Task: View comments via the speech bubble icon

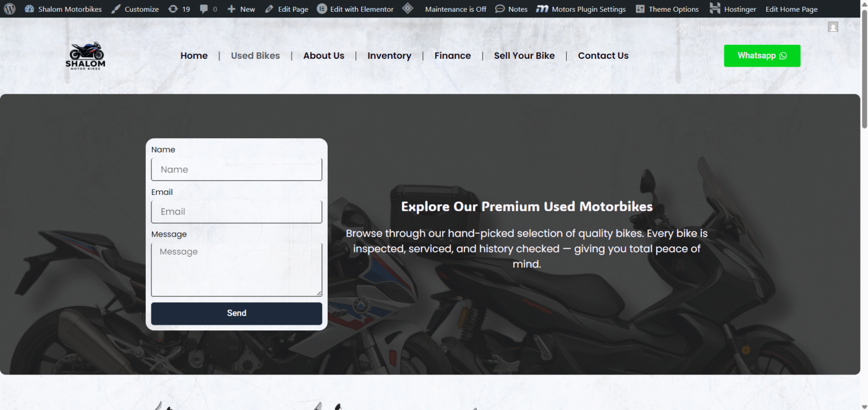Action: click(x=209, y=8)
